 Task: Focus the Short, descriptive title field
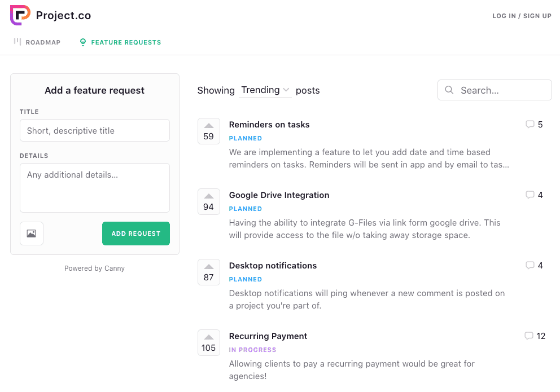tap(95, 130)
